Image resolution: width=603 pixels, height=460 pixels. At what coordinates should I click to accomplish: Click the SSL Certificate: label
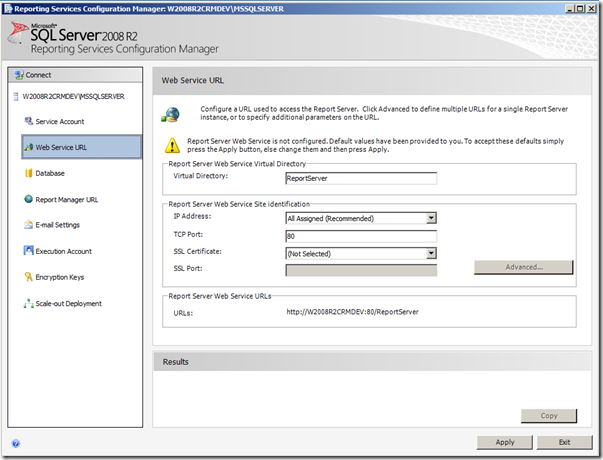click(197, 252)
